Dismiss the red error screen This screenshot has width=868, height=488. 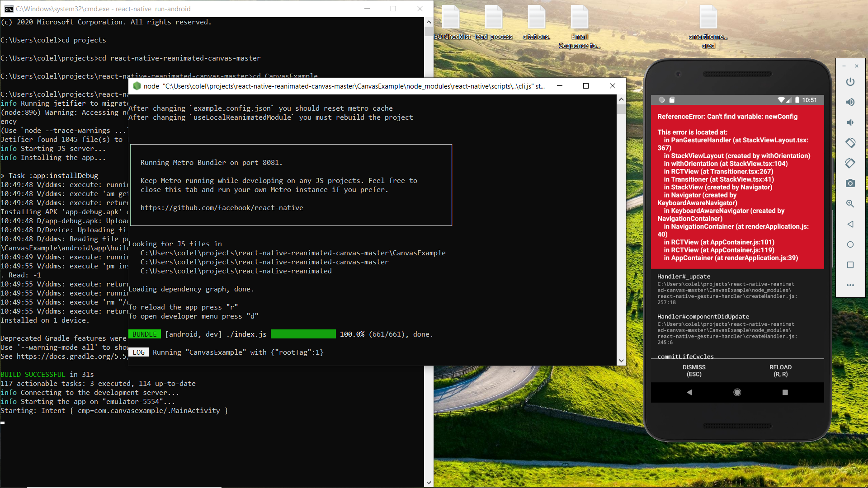694,371
